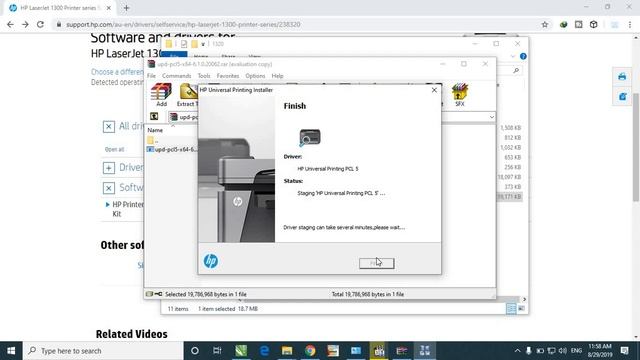
Task: Click the WinRAR SFX icon
Action: click(460, 95)
